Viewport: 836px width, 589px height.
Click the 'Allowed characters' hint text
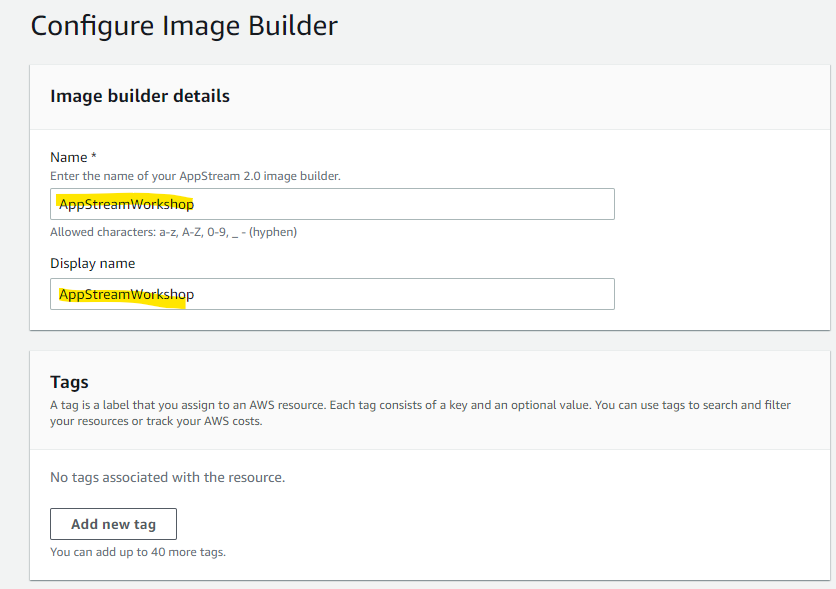[x=173, y=232]
